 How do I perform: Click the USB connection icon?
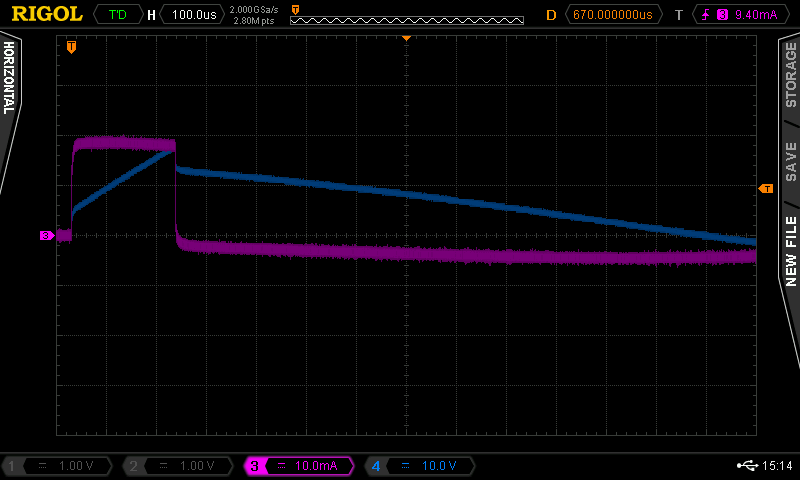[x=745, y=466]
